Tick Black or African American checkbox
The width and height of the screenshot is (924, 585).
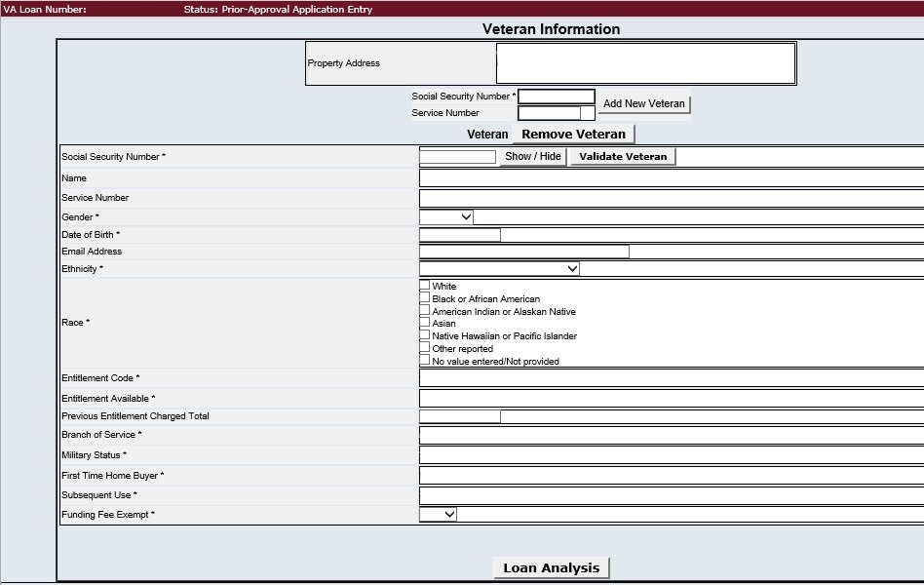[x=425, y=298]
